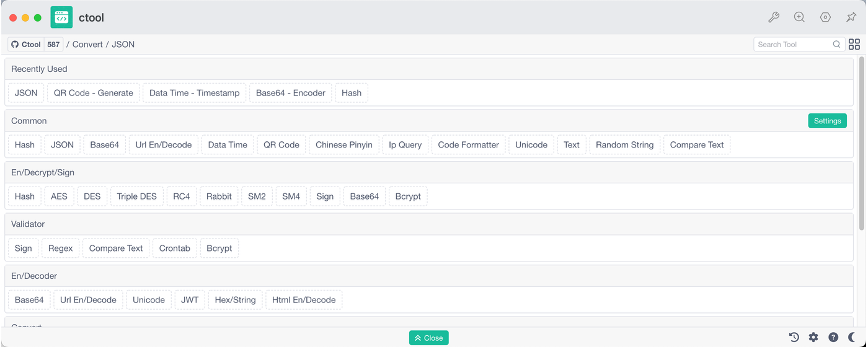Viewport: 868px width, 347px height.
Task: Select Bcrypt in En/Decrypt/Sign section
Action: point(408,196)
